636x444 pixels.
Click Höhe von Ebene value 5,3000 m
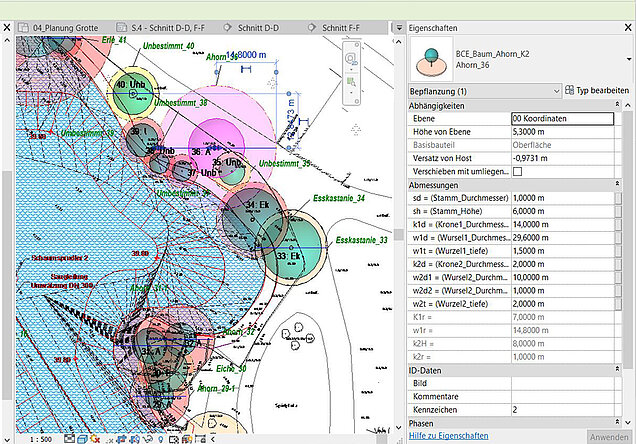[x=562, y=132]
